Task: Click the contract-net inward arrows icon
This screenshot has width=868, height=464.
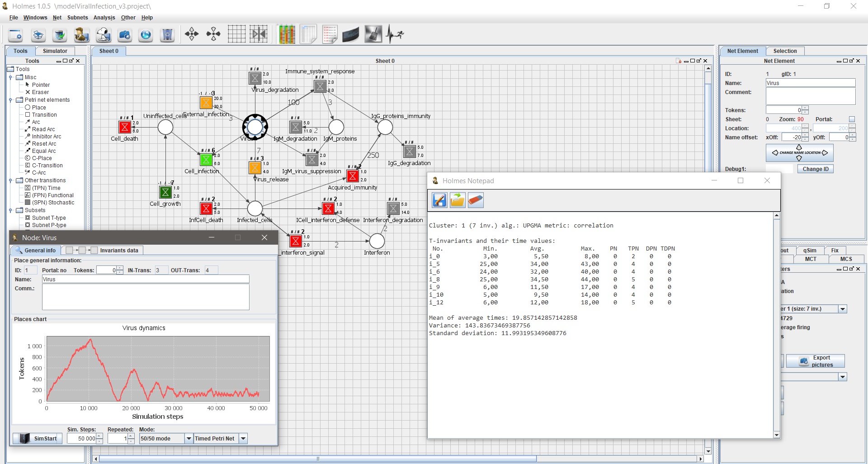Action: (213, 34)
